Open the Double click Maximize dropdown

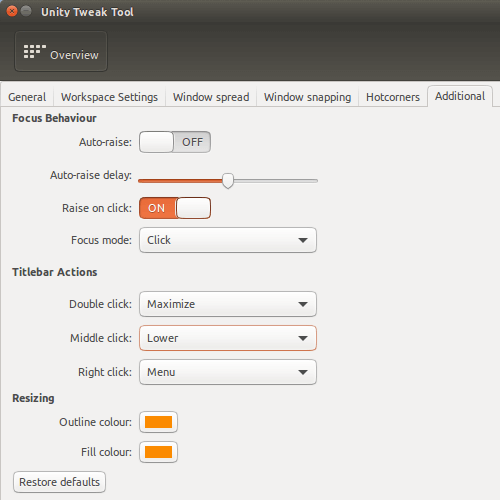[x=228, y=304]
